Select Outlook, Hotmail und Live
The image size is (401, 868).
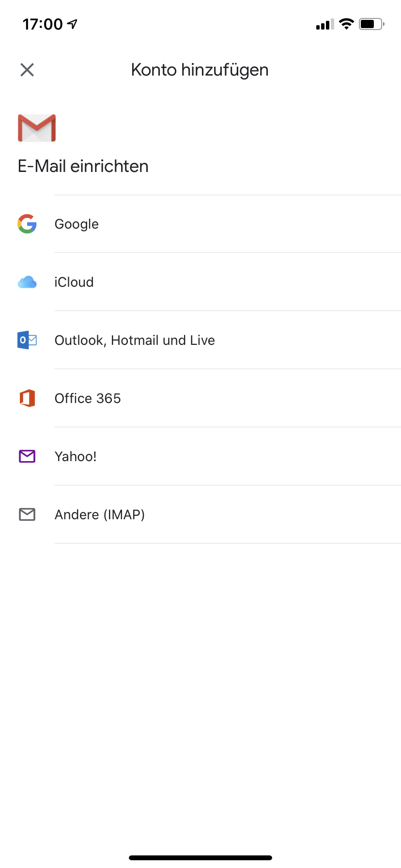click(200, 340)
